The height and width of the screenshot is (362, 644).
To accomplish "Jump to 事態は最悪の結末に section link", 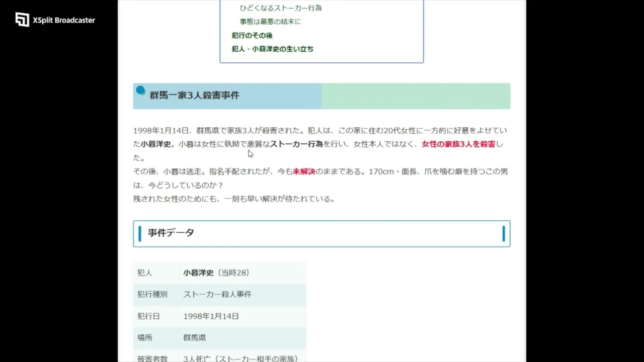I will pyautogui.click(x=270, y=22).
